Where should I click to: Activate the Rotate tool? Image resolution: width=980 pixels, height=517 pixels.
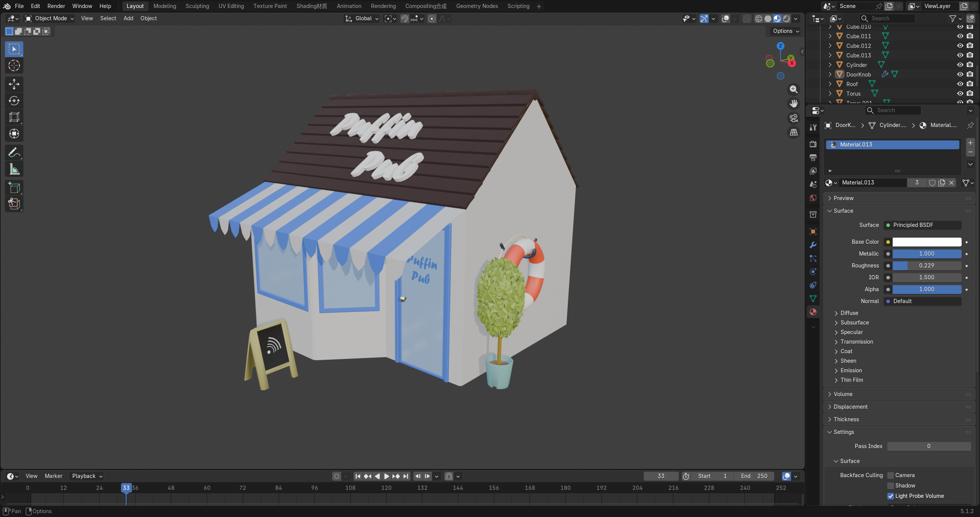coord(14,101)
